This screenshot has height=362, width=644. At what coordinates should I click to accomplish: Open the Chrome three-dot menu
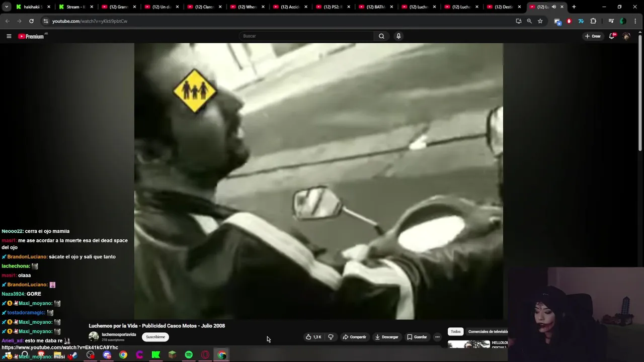coord(636,21)
